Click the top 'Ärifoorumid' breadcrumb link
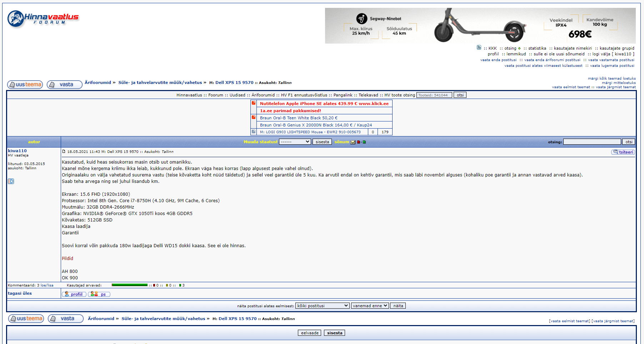This screenshot has width=644, height=344. (98, 83)
